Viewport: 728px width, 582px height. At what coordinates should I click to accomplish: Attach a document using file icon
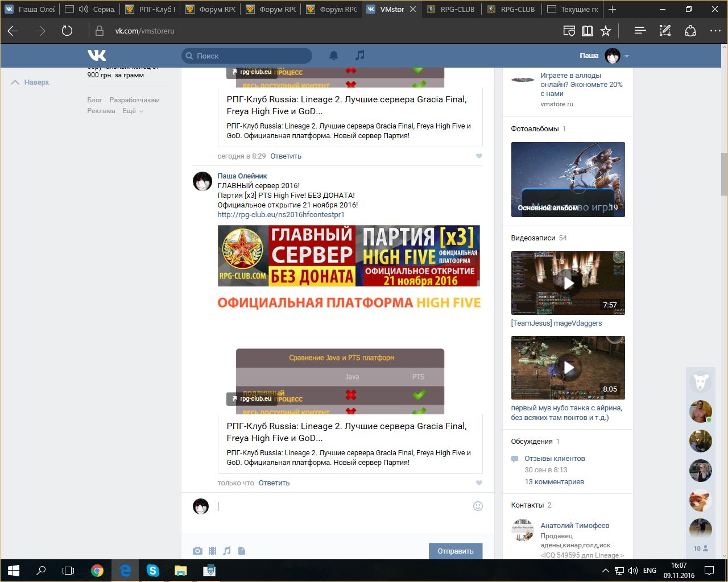[x=242, y=551]
